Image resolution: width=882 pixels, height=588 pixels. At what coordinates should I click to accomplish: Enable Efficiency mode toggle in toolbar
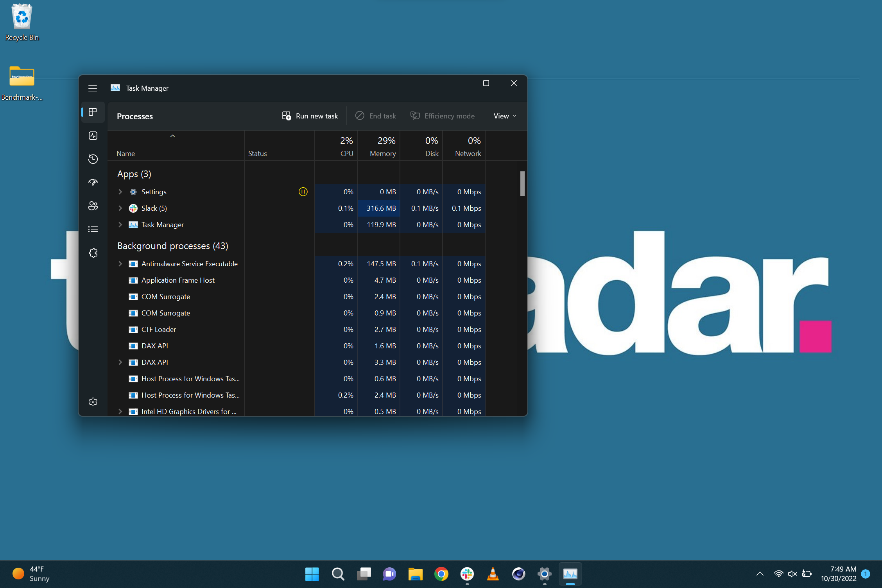click(x=444, y=115)
